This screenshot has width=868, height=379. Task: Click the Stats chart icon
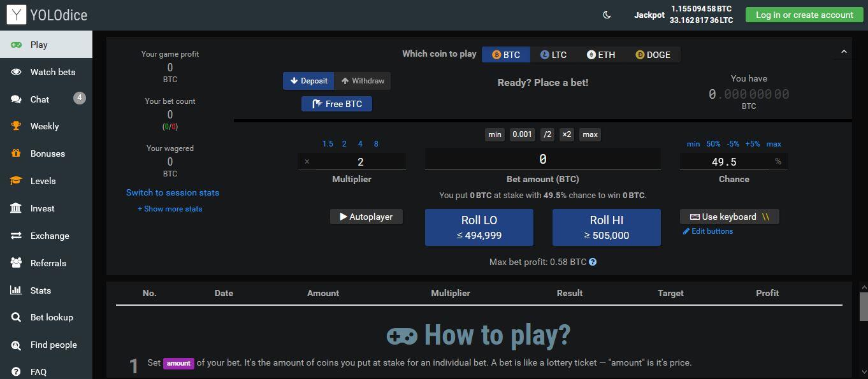coord(16,290)
